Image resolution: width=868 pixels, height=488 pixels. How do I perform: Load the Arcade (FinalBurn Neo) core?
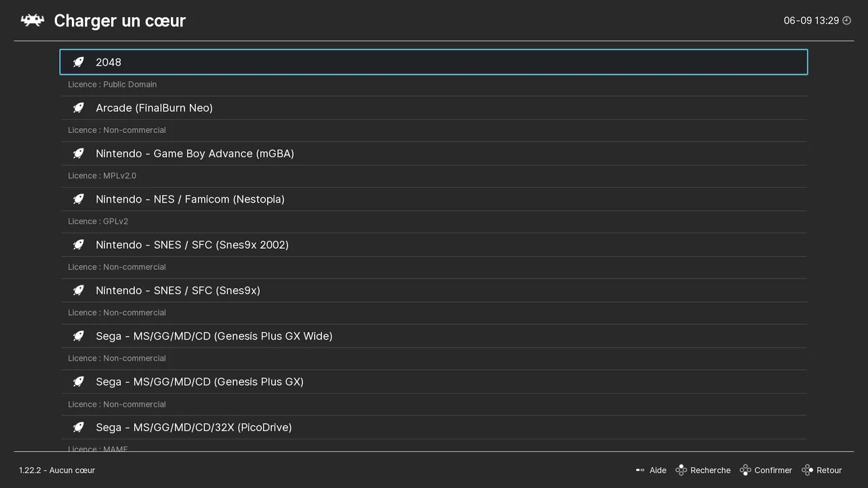[x=434, y=108]
